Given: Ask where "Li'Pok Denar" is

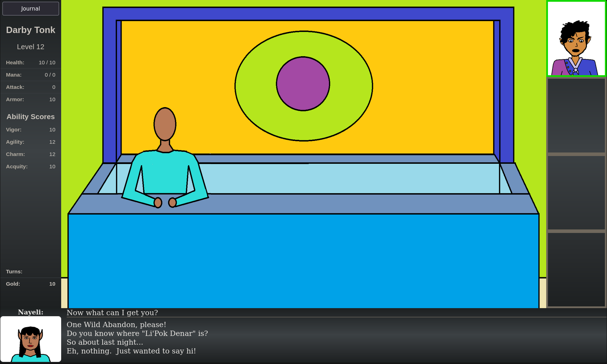Looking at the screenshot, I should point(137,333).
